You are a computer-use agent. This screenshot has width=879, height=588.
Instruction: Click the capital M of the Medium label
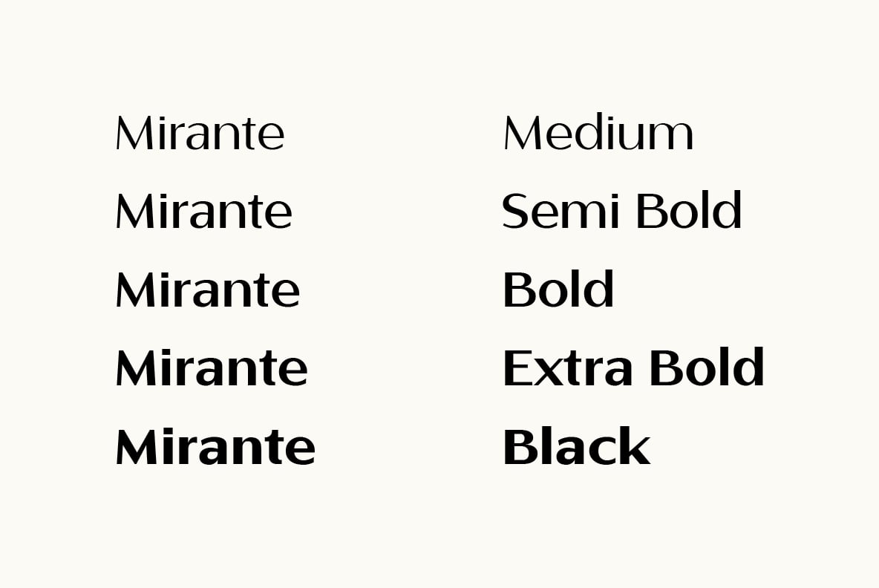click(x=523, y=133)
